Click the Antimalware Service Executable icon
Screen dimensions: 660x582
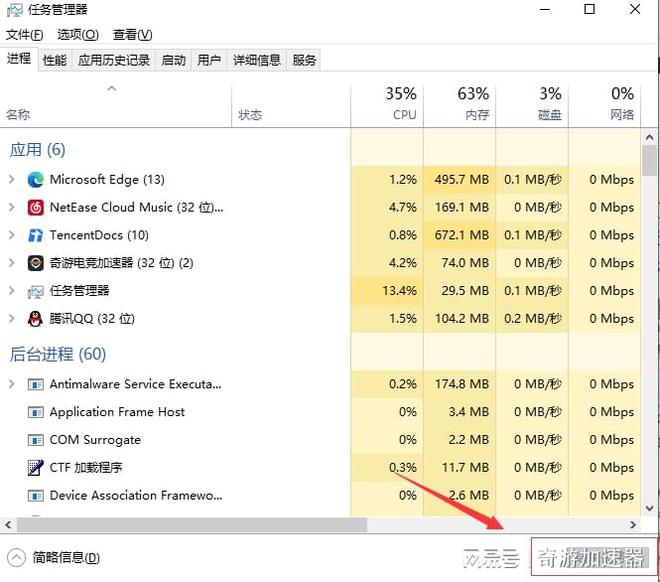pyautogui.click(x=35, y=384)
